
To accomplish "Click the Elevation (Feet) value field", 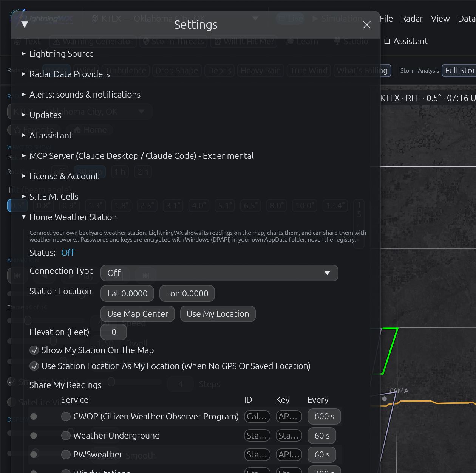I will (x=114, y=332).
